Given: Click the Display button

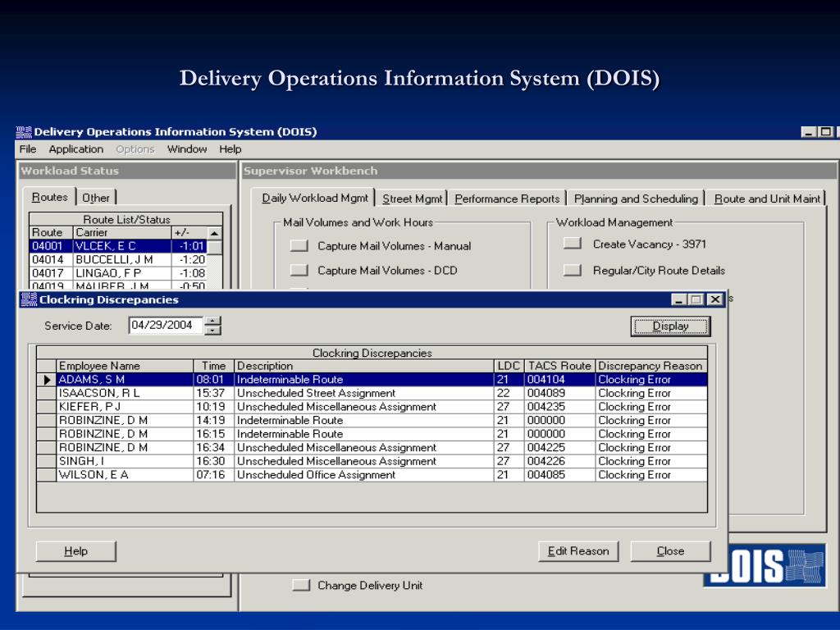Looking at the screenshot, I should pyautogui.click(x=670, y=326).
